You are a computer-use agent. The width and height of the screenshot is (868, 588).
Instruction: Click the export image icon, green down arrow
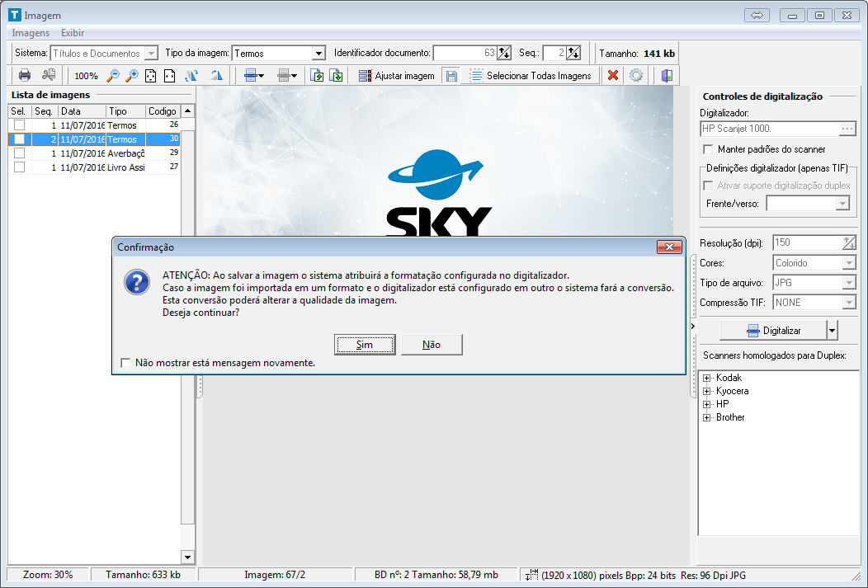click(336, 75)
